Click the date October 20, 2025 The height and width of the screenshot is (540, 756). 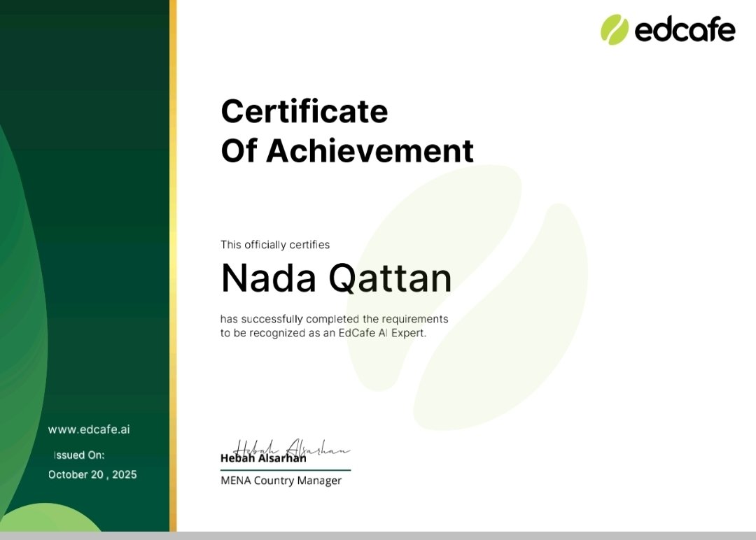click(92, 474)
